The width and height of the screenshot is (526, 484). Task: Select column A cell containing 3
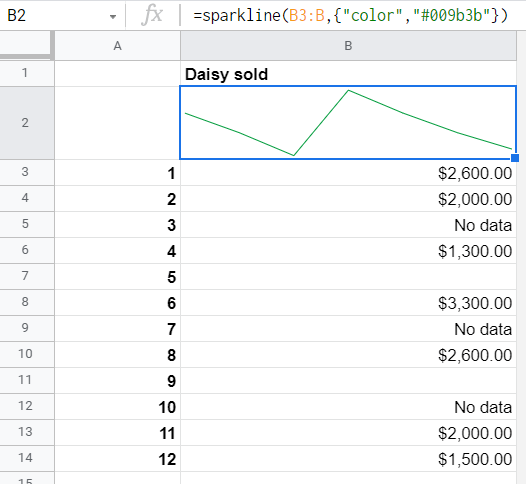click(117, 224)
